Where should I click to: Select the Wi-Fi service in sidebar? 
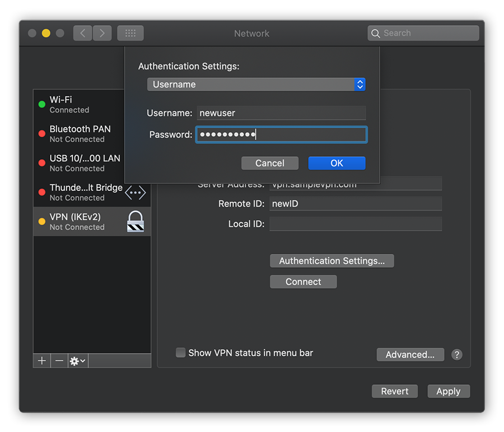(x=78, y=104)
